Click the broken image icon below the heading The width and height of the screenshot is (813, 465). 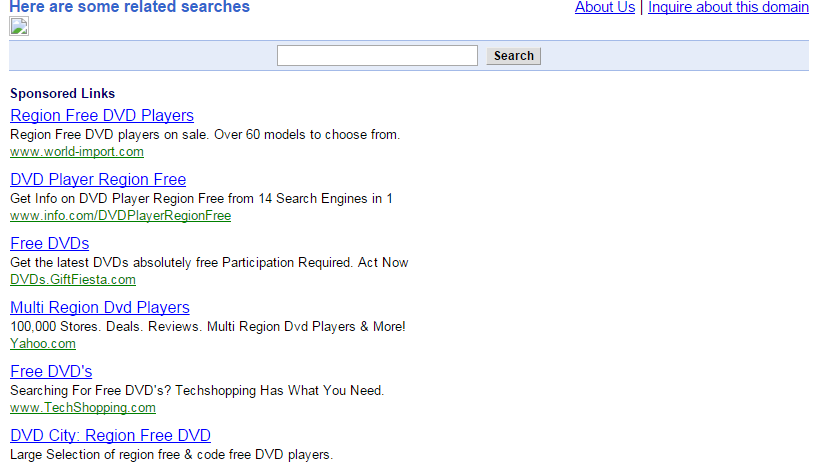19,26
